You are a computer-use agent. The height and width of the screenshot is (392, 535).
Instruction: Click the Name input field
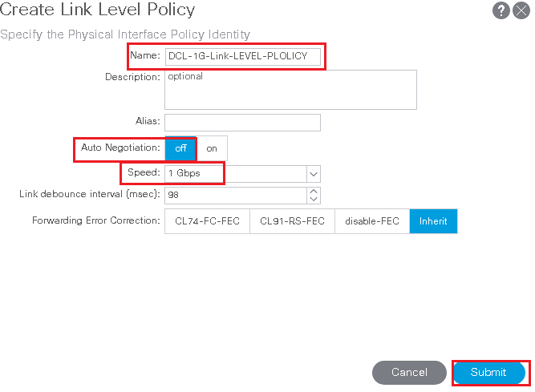pyautogui.click(x=243, y=56)
